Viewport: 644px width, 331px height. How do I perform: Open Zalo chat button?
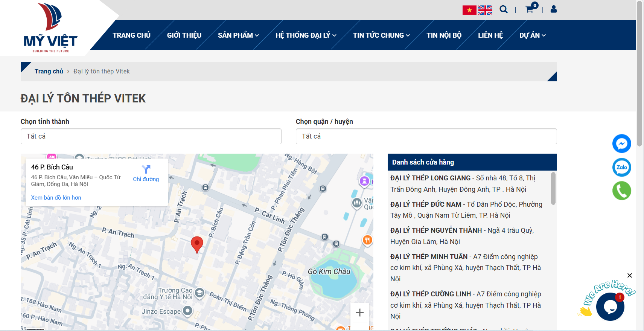[622, 167]
